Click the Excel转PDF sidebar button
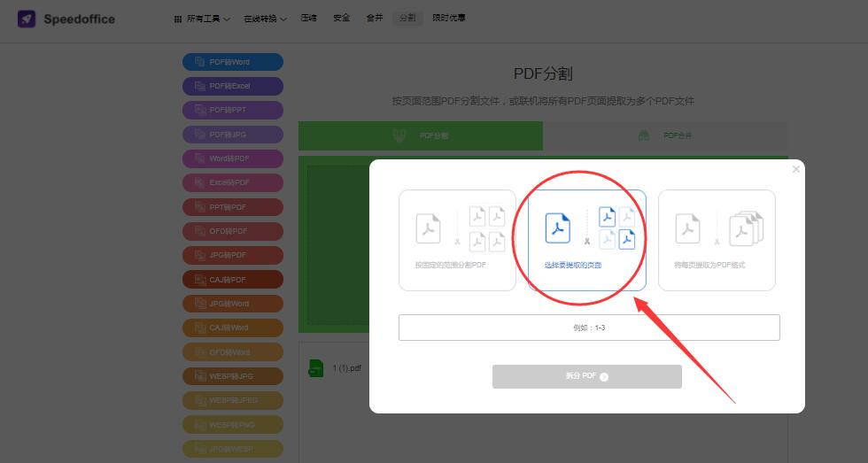This screenshot has width=868, height=463. [233, 182]
